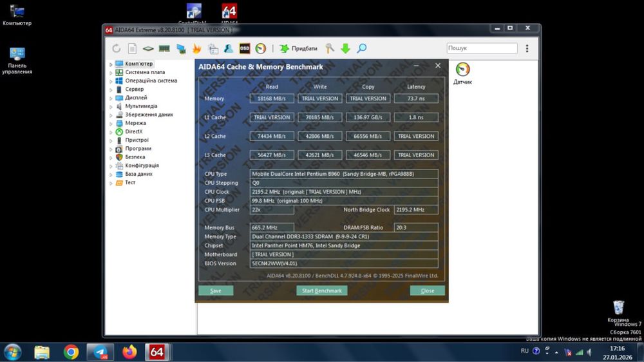Open the Windows Start button
Screen dimensions: 644x362
tap(13, 352)
